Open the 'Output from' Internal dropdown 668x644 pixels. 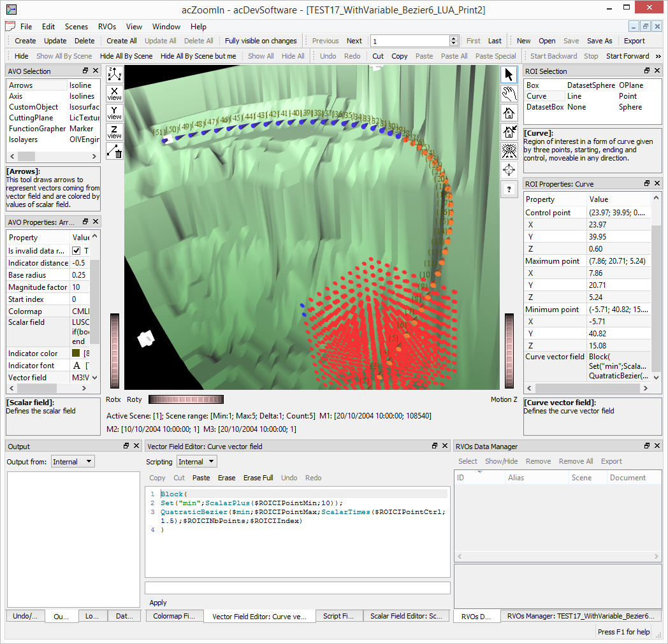[72, 462]
